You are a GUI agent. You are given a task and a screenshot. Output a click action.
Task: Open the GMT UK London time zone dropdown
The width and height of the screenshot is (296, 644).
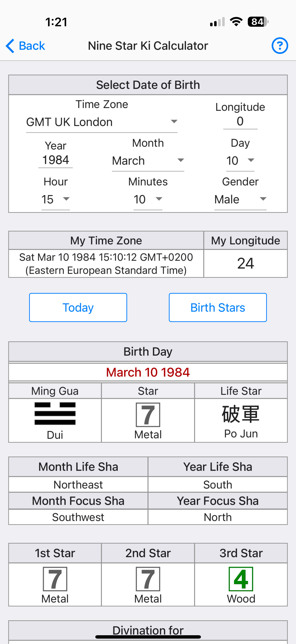[x=102, y=122]
